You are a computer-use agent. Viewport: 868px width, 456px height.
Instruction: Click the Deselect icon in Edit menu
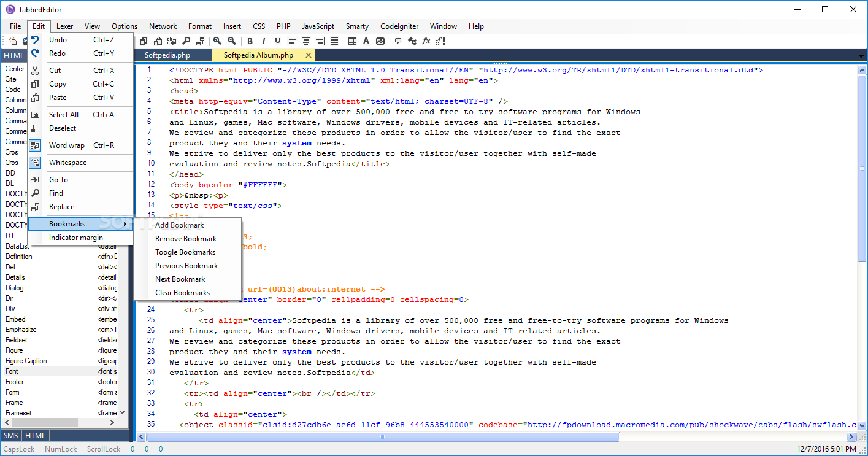[36, 128]
